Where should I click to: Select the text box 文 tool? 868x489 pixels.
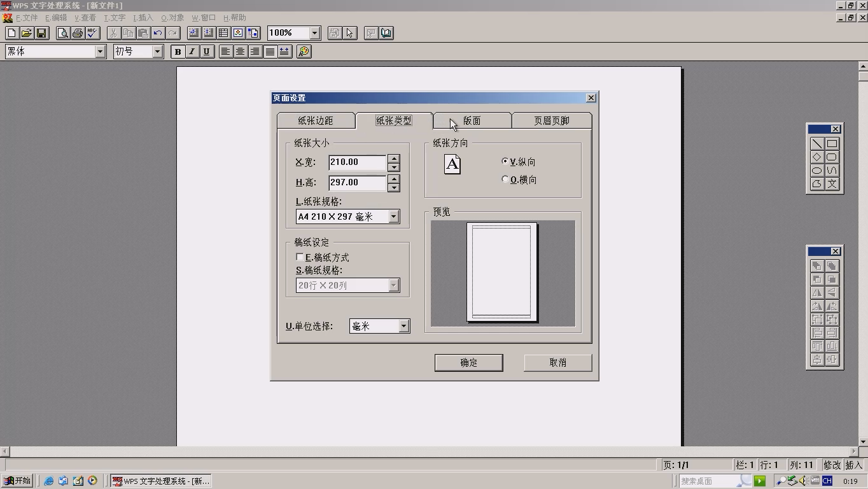point(832,184)
